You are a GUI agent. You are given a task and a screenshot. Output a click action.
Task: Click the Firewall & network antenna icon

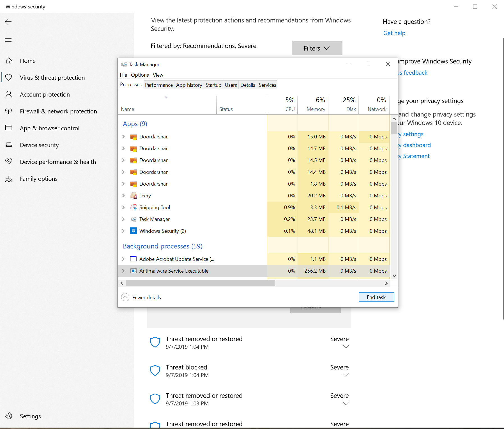coord(9,111)
